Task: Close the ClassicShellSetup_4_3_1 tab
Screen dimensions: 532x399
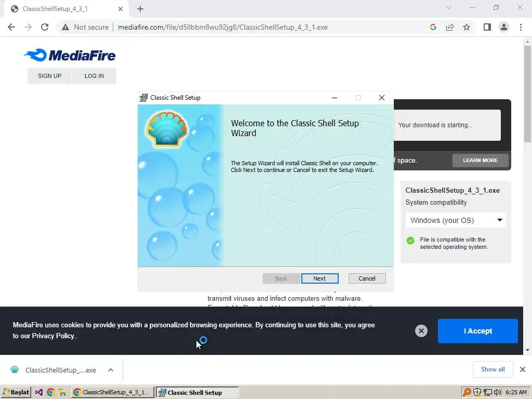Action: (121, 9)
